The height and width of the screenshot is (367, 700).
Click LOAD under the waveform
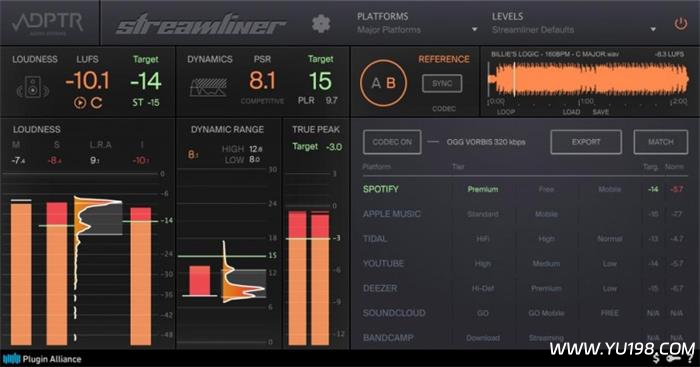[x=571, y=112]
